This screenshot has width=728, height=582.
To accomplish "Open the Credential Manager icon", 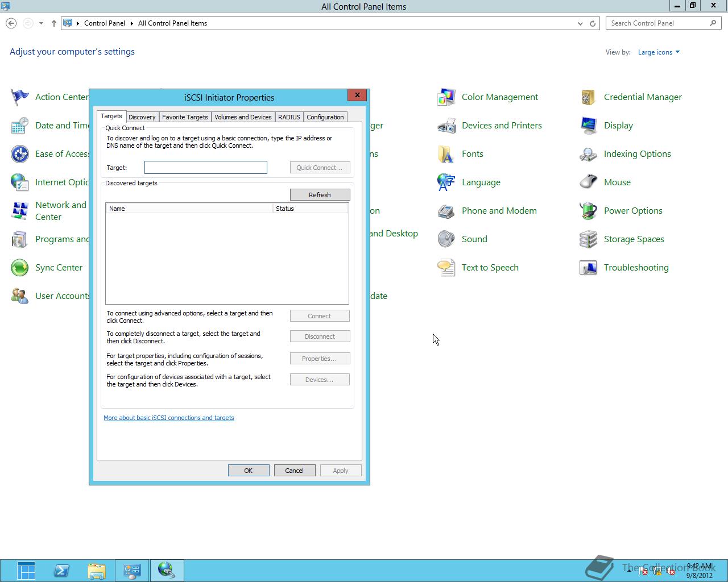I will (589, 97).
